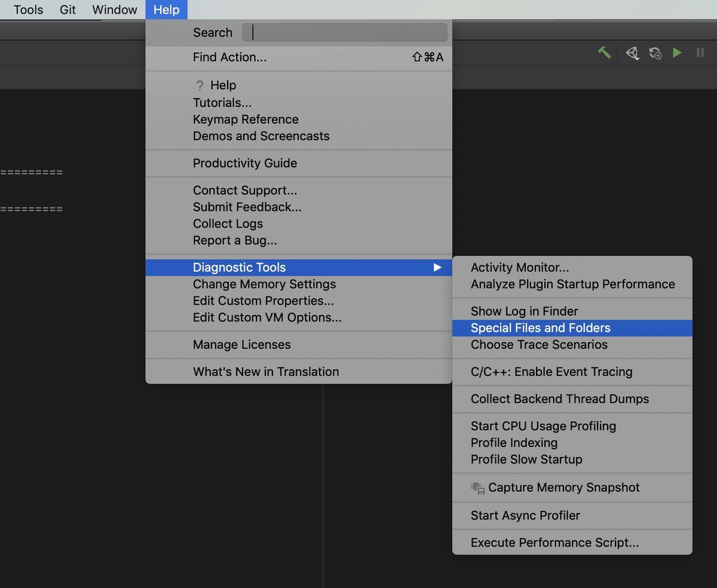Choose Execute Performance Script...

click(x=572, y=543)
